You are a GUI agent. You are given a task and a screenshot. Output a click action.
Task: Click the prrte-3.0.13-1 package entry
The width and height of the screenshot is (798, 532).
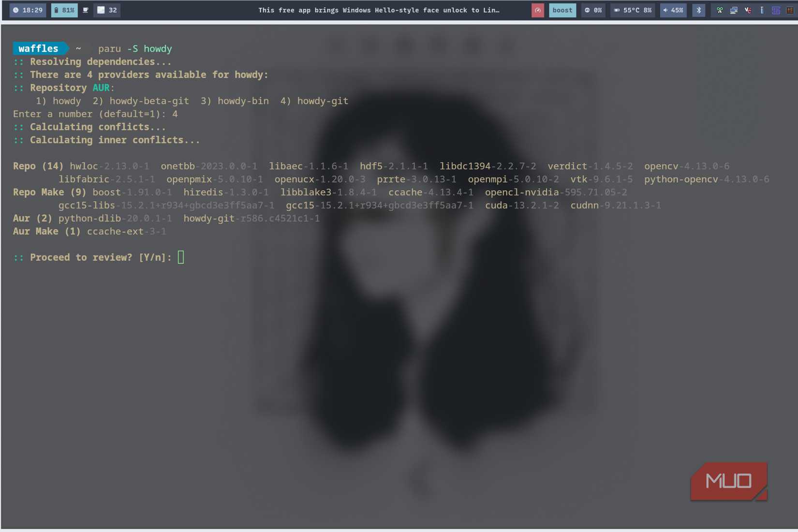coord(416,179)
